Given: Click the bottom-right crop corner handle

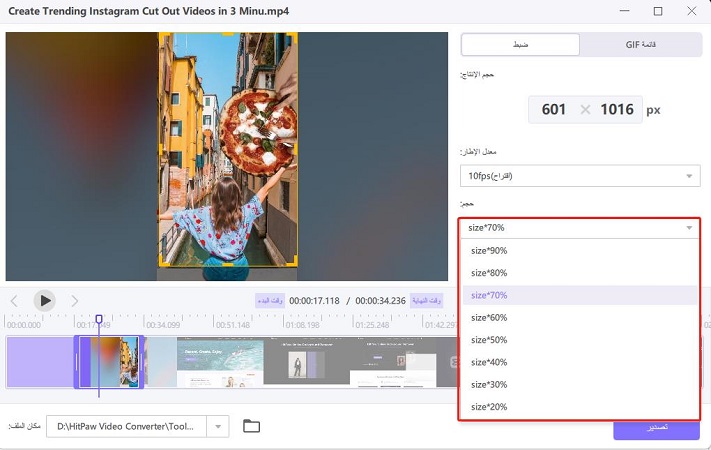Looking at the screenshot, I should (x=292, y=261).
